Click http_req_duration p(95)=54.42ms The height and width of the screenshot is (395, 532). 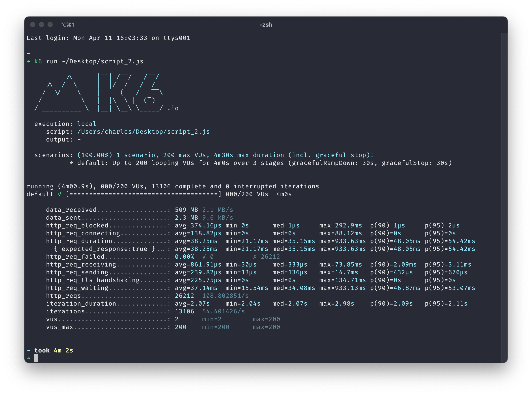pos(450,241)
